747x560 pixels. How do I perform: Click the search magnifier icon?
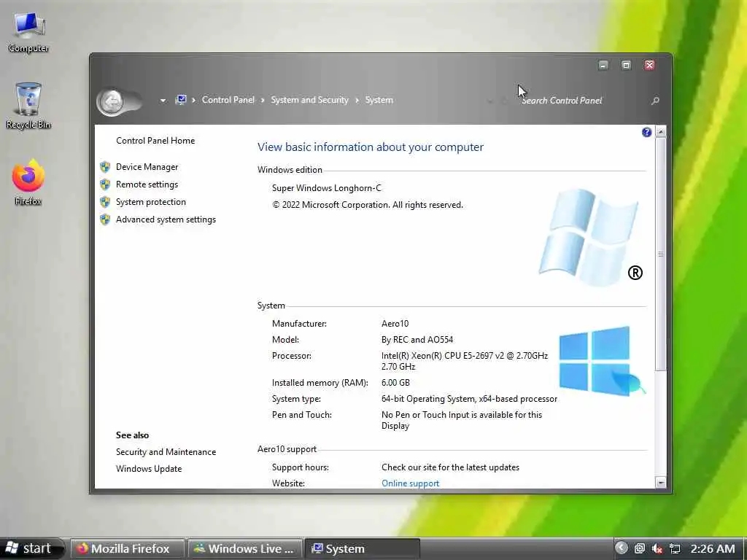coord(655,101)
